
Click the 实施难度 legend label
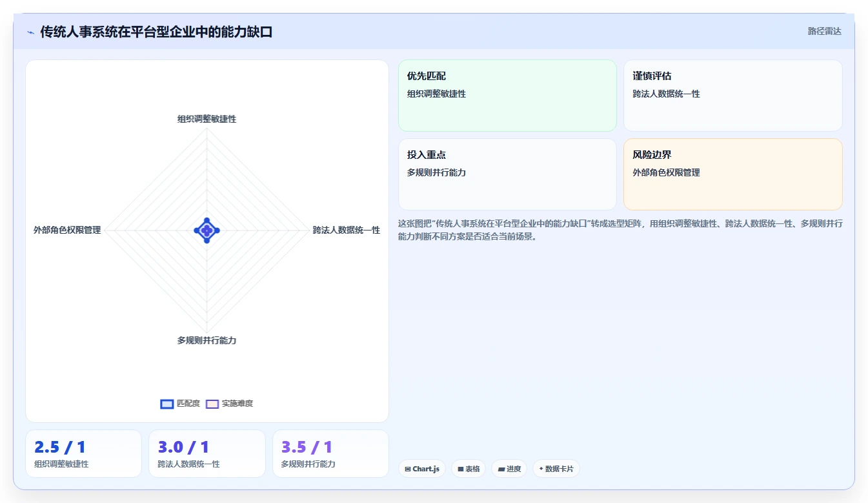click(237, 404)
